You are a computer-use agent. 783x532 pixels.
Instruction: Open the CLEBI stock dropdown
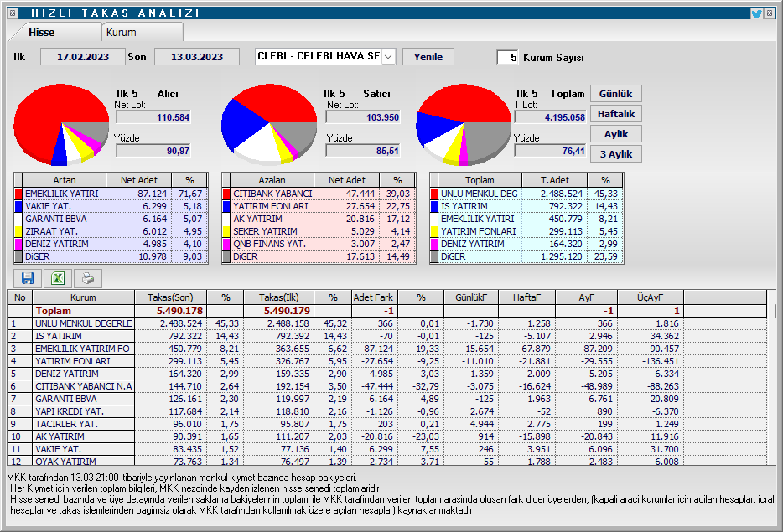[x=388, y=56]
